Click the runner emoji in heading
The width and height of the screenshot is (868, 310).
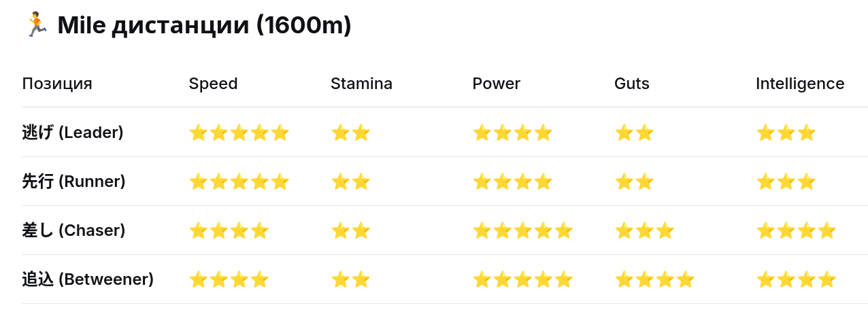36,25
